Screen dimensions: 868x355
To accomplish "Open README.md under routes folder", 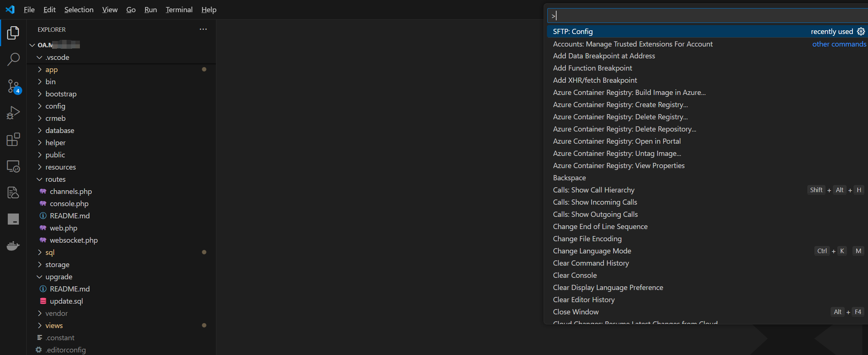I will tap(121, 216).
